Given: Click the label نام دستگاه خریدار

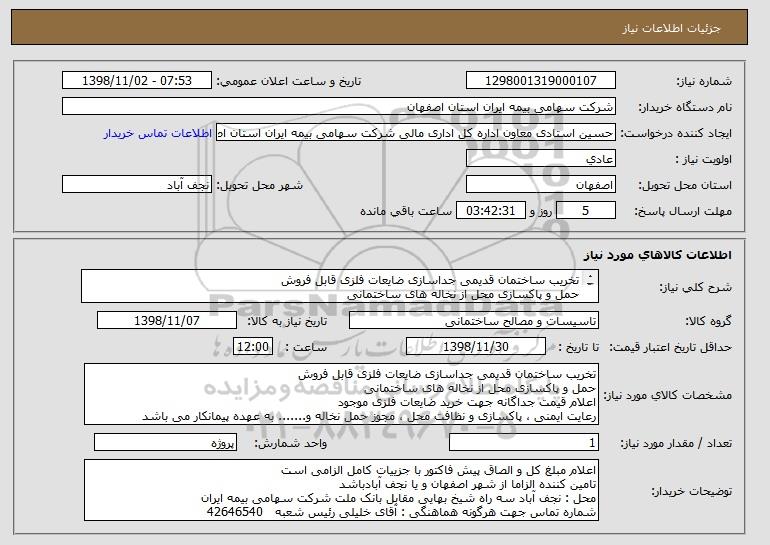Looking at the screenshot, I should 685,107.
